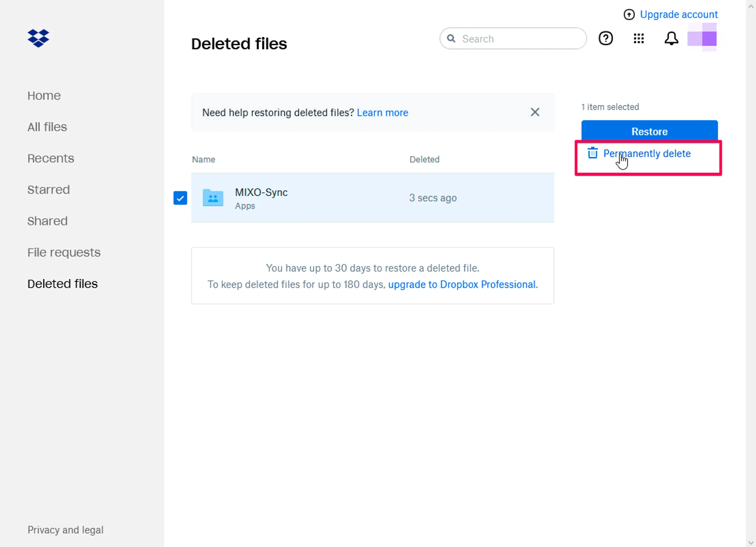
Task: Dismiss the restore help banner
Action: pyautogui.click(x=534, y=112)
